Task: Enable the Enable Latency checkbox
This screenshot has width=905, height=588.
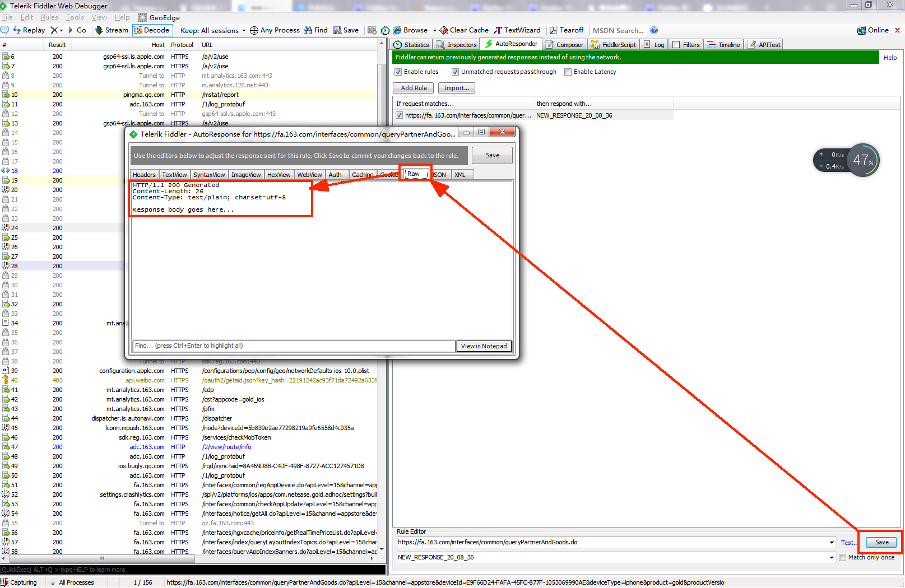Action: (568, 72)
